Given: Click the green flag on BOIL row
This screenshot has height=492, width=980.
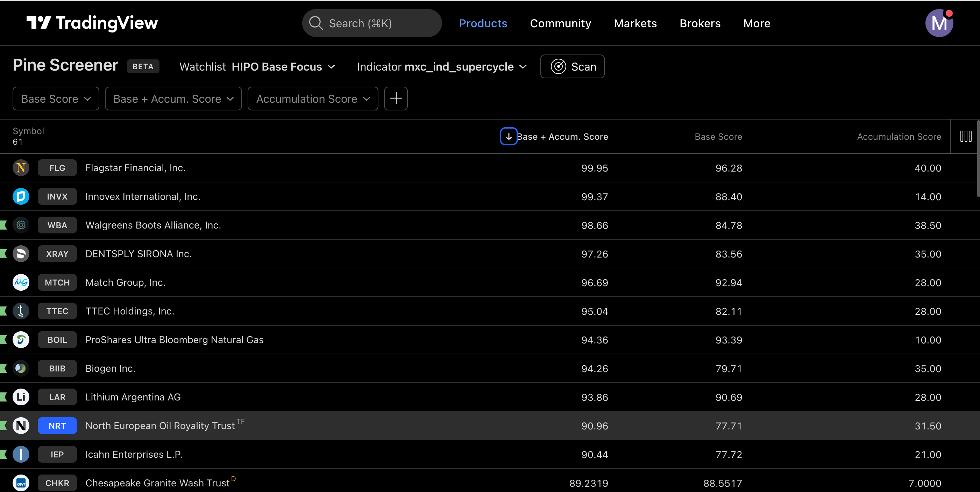Looking at the screenshot, I should (x=3, y=340).
